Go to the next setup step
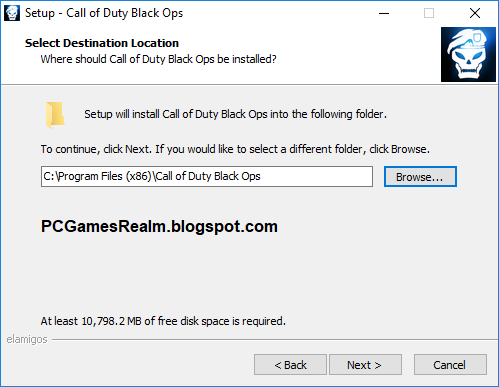499x387 pixels. pos(365,365)
